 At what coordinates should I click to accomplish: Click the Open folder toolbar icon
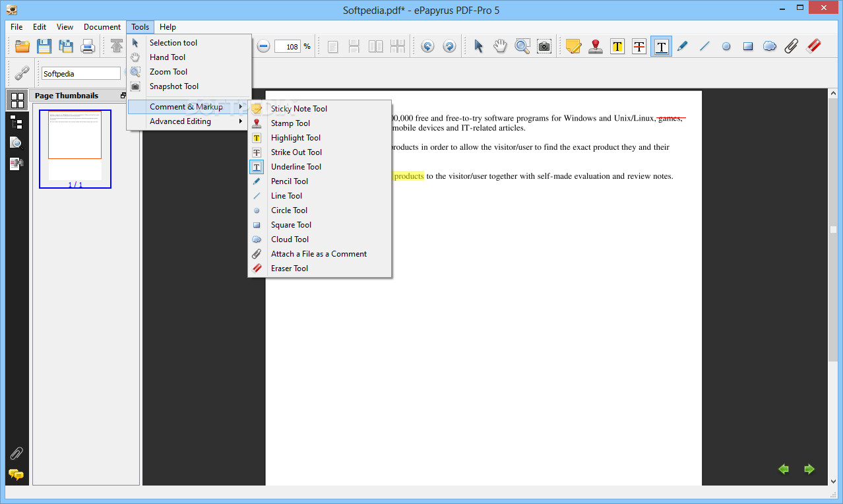[22, 46]
